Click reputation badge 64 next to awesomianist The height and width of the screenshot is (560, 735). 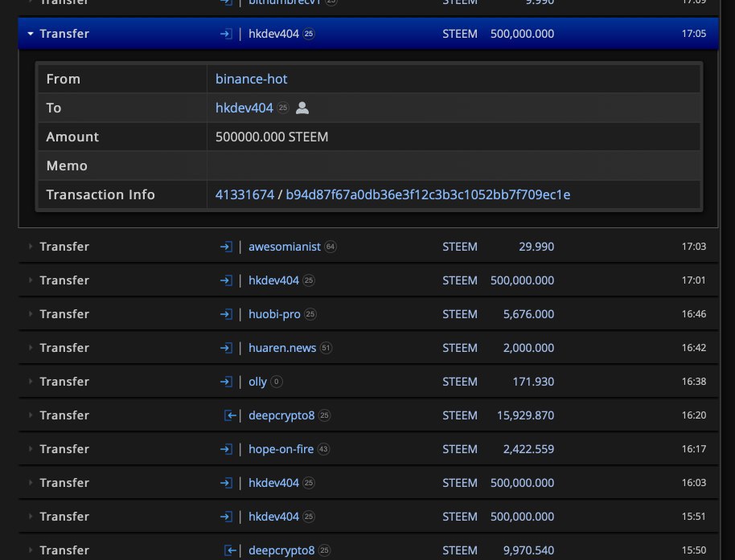(x=331, y=247)
